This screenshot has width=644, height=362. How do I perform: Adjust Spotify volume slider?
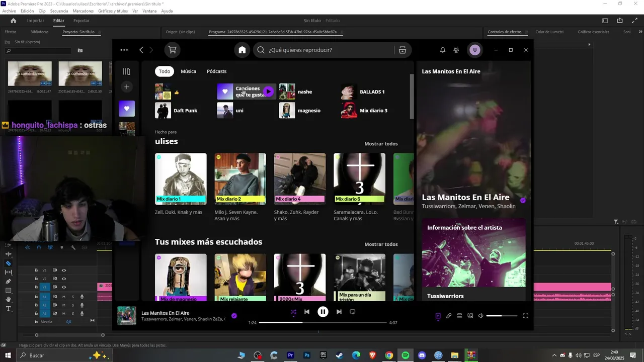tap(502, 316)
